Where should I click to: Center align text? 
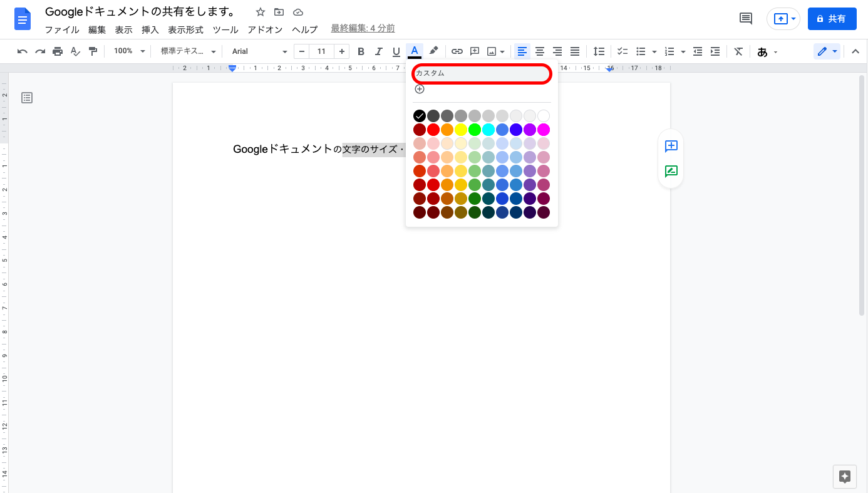(540, 51)
